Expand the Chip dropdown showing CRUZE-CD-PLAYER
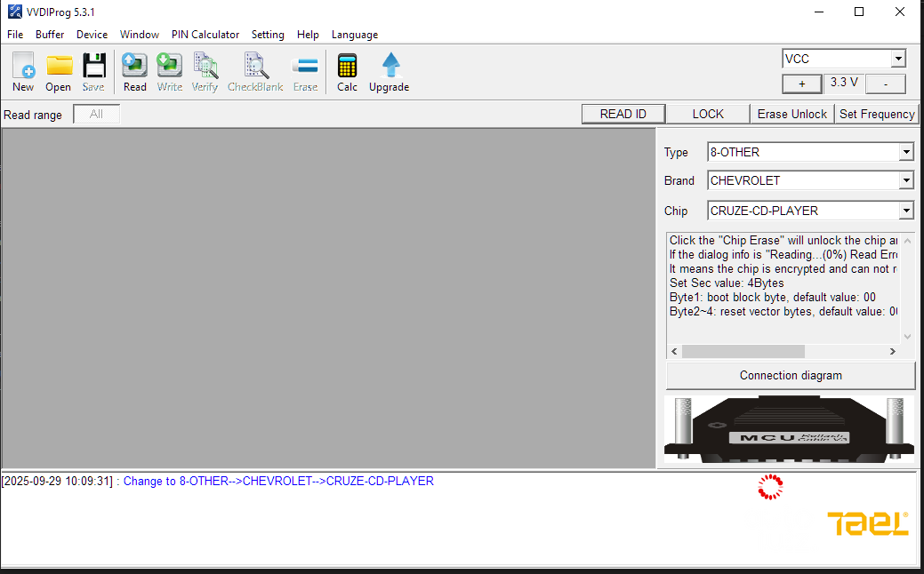 pos(906,211)
